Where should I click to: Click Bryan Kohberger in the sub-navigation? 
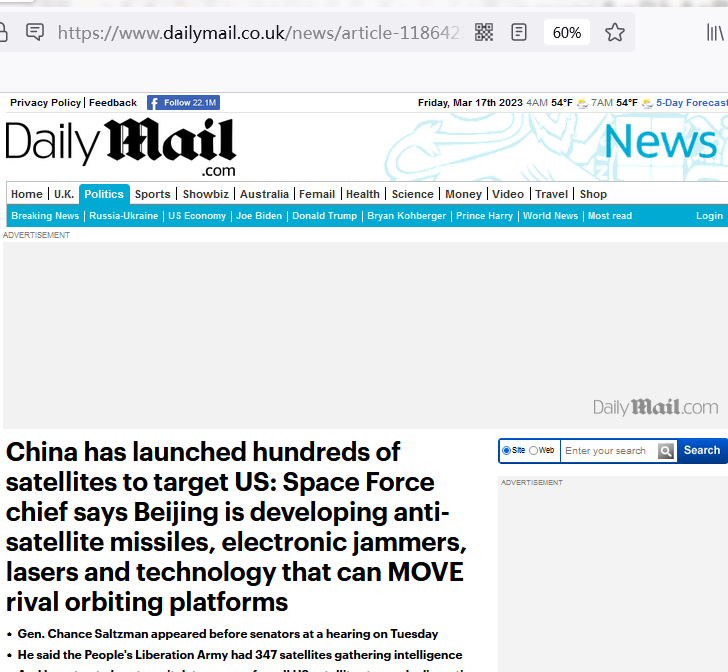(407, 216)
